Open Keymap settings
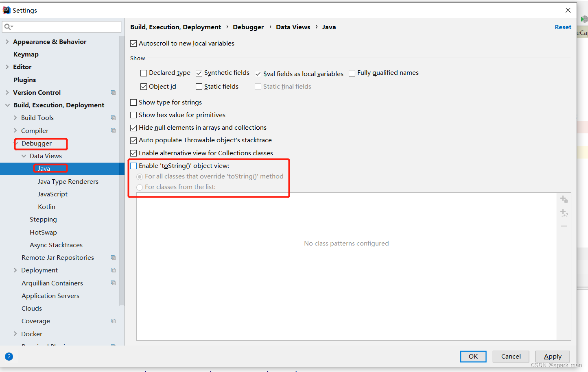The width and height of the screenshot is (588, 372). pos(26,54)
